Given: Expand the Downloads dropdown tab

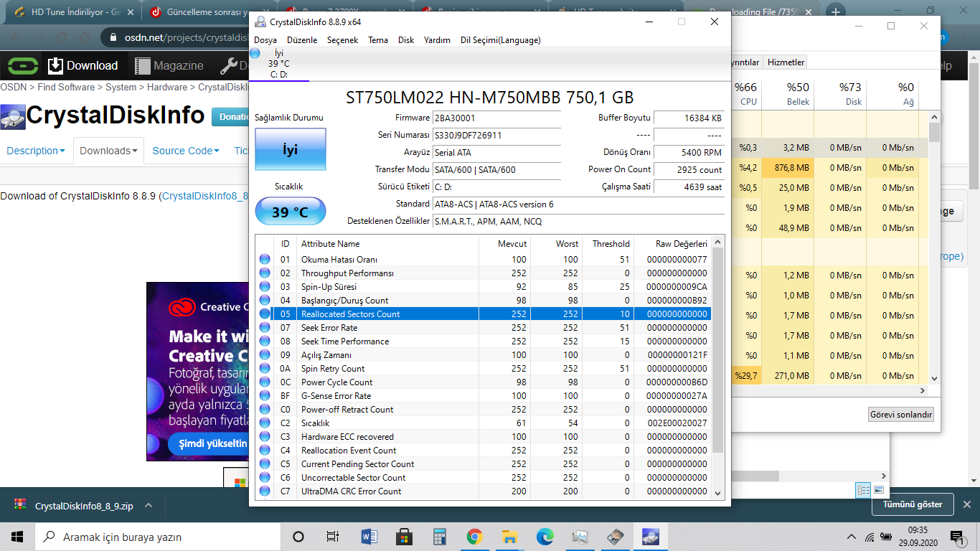Looking at the screenshot, I should click(x=108, y=151).
